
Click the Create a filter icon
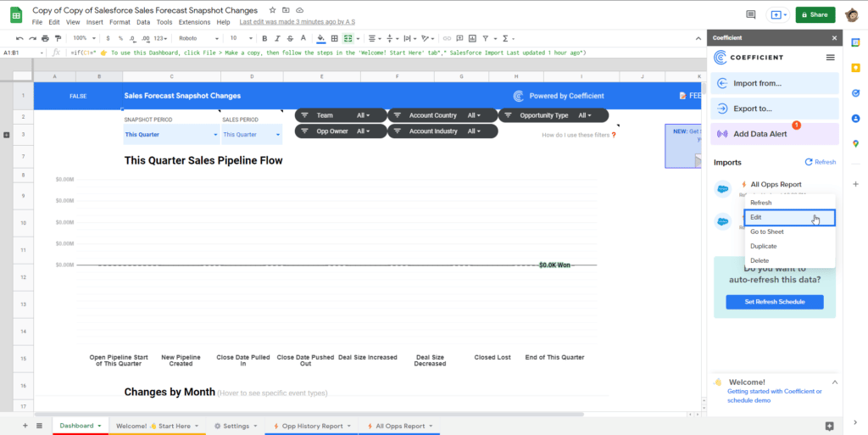coord(486,38)
